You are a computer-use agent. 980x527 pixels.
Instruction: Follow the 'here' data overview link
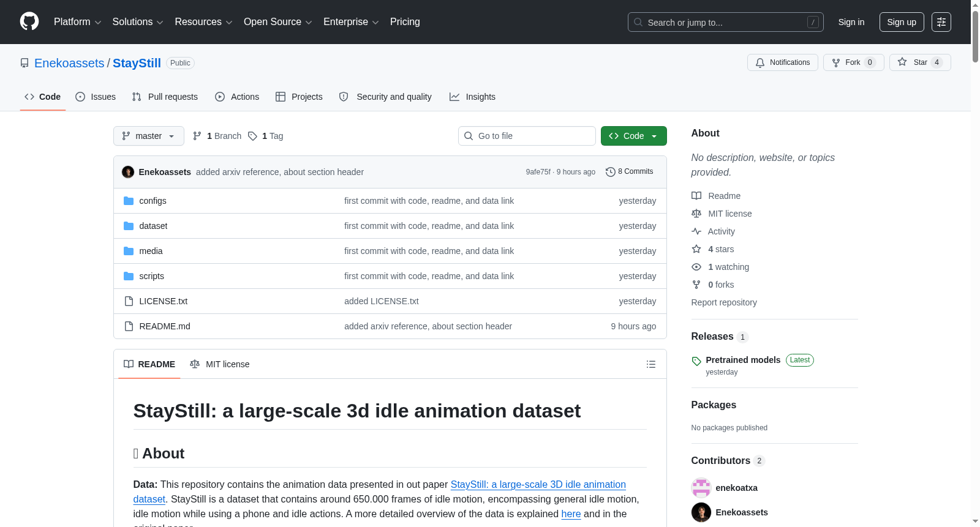click(571, 514)
